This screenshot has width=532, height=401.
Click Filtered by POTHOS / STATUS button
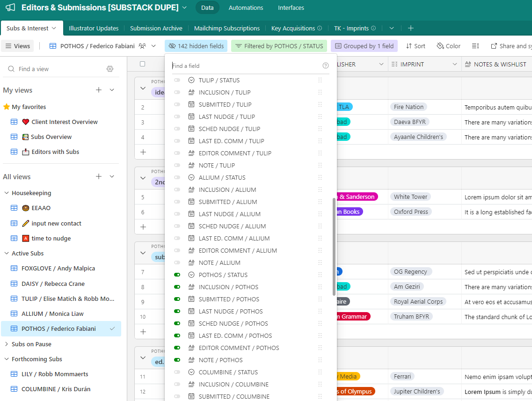(x=279, y=46)
